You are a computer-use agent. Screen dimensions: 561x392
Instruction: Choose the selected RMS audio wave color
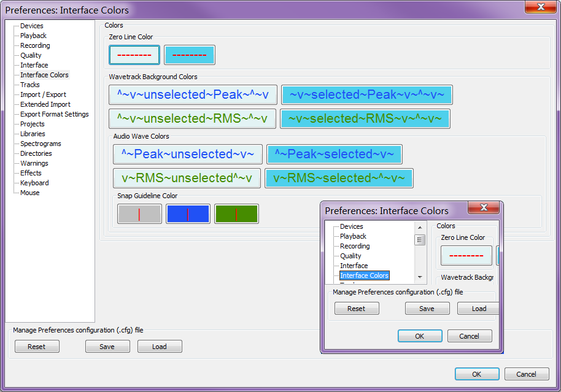click(x=339, y=178)
